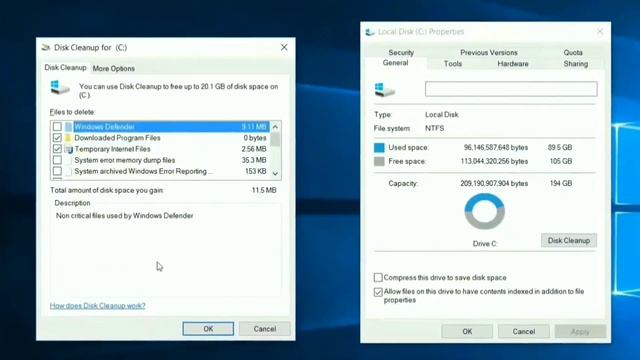Screen dimensions: 640x360
Task: Check the Windows Defender checkbox
Action: tap(57, 127)
